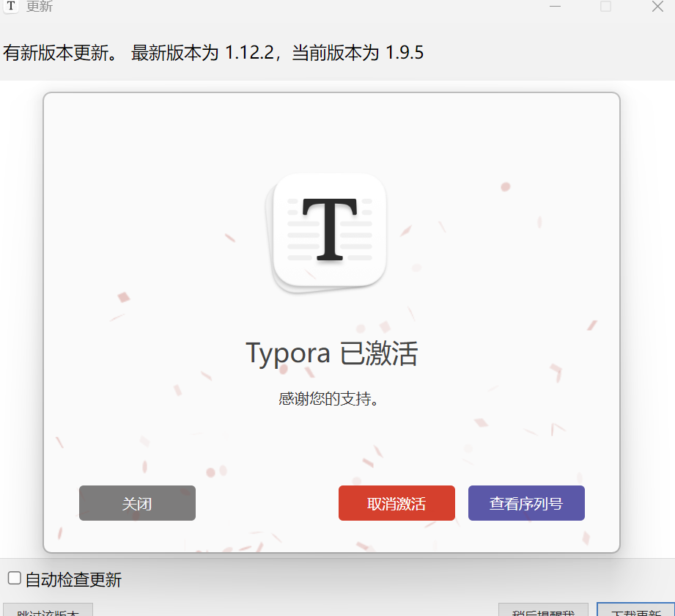Screen dimensions: 675x616
Task: Deactivate license via 取消激活 button
Action: (x=396, y=503)
